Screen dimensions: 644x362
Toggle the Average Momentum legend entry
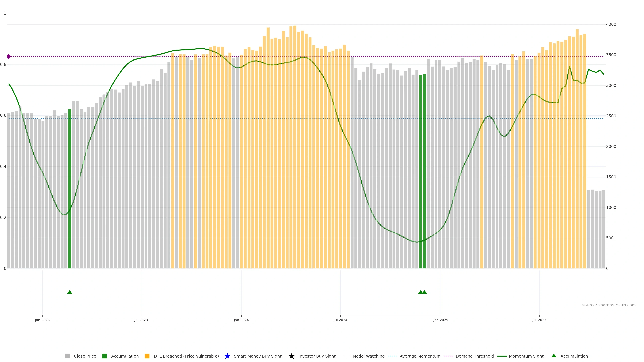420,356
